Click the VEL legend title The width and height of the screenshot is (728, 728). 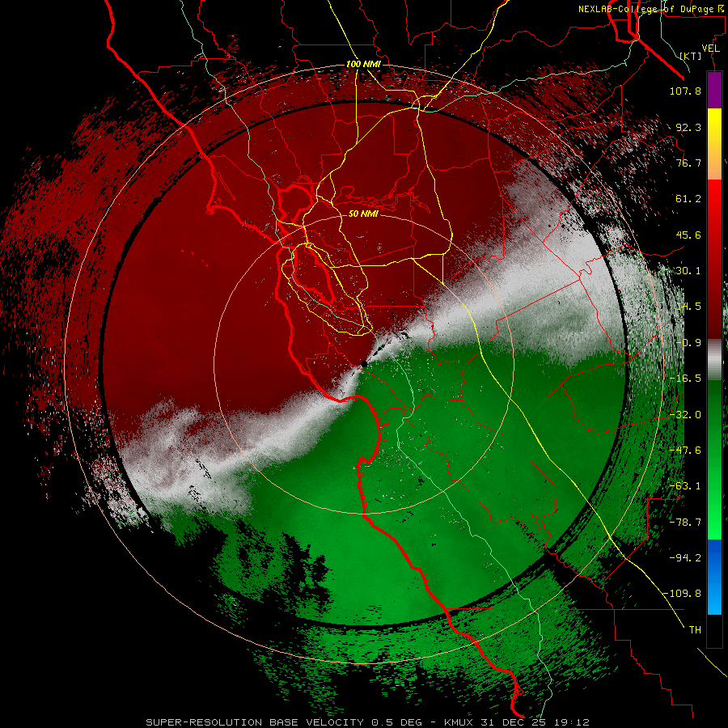710,49
